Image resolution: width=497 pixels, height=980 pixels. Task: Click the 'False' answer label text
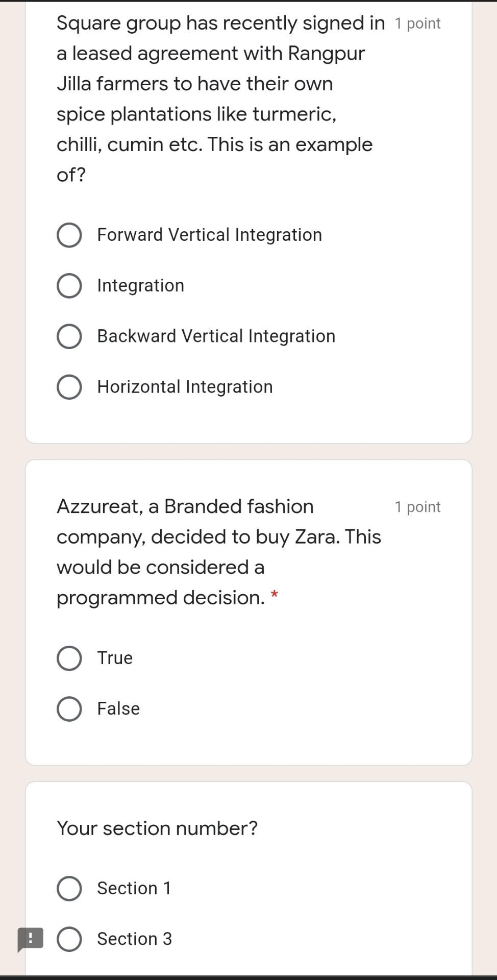[x=118, y=708]
